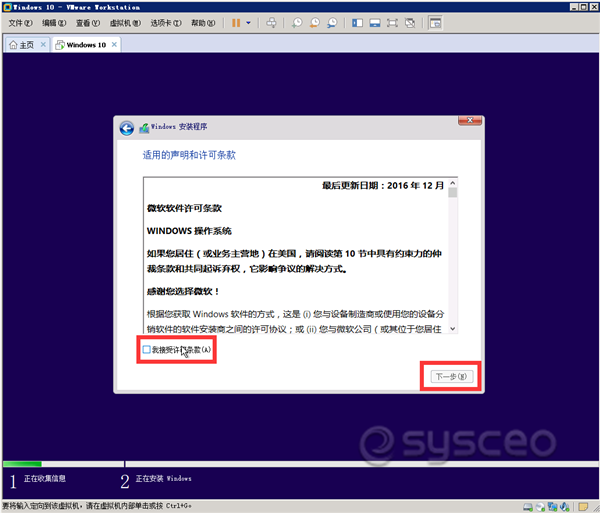Open the power options dropdown arrow beside pause
This screenshot has width=600, height=513.
(248, 23)
